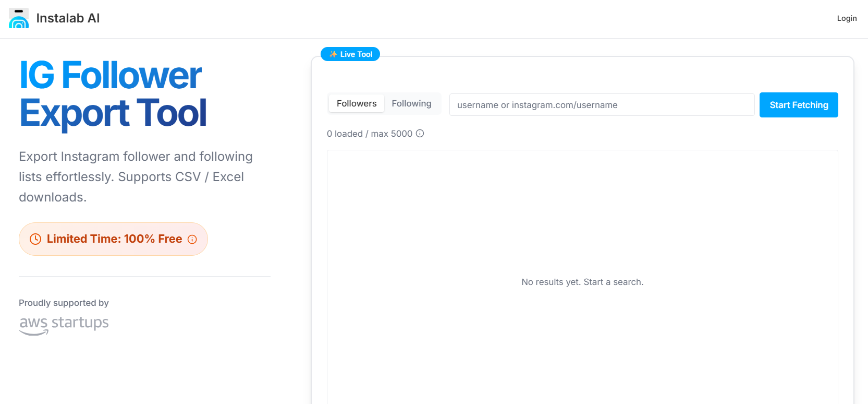868x404 pixels.
Task: Click the Export Instagram follower description text
Action: [136, 177]
